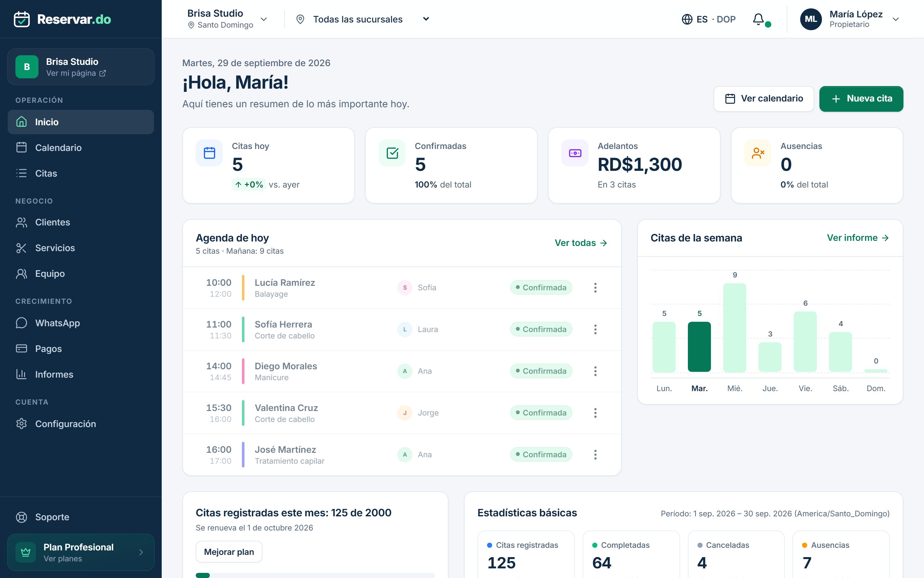This screenshot has height=578, width=924.
Task: Open more options for José Martínez appointment
Action: pyautogui.click(x=595, y=454)
